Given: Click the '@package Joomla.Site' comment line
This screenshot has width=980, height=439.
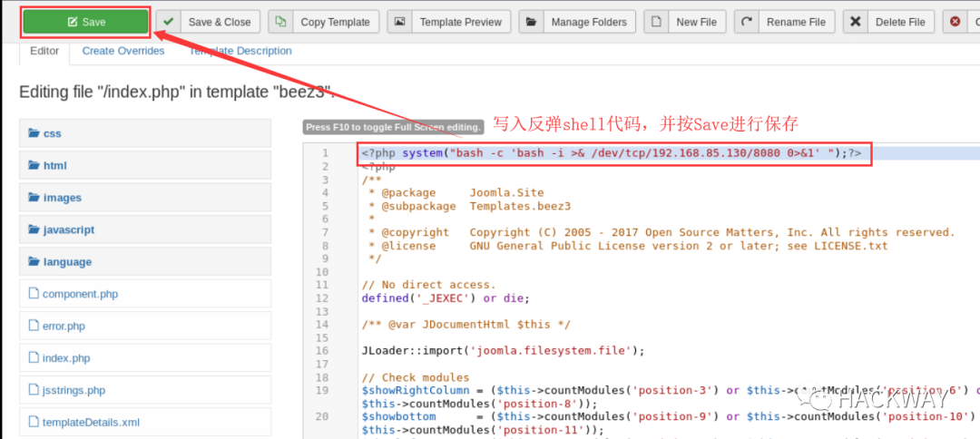Looking at the screenshot, I should click(x=456, y=192).
